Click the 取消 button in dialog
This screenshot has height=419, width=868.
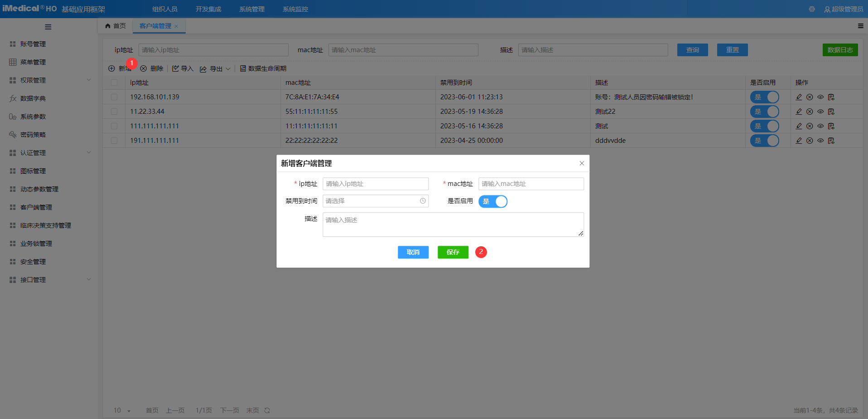coord(413,252)
